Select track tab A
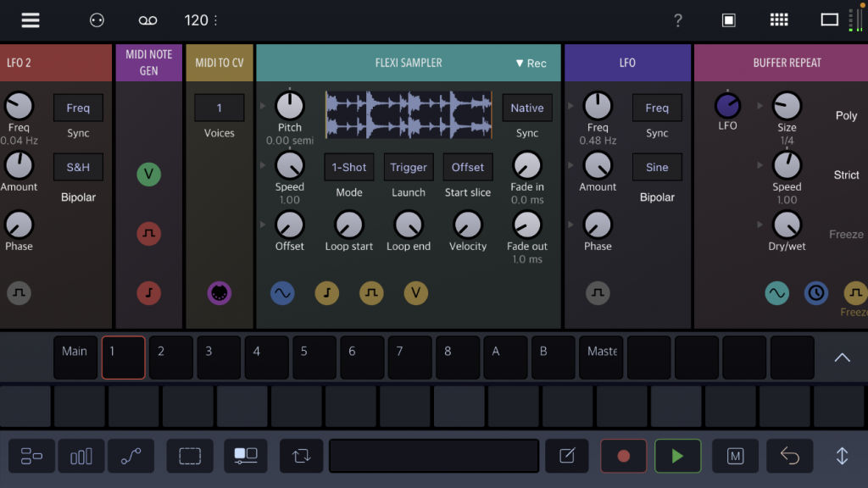Viewport: 868px width, 488px height. point(505,358)
